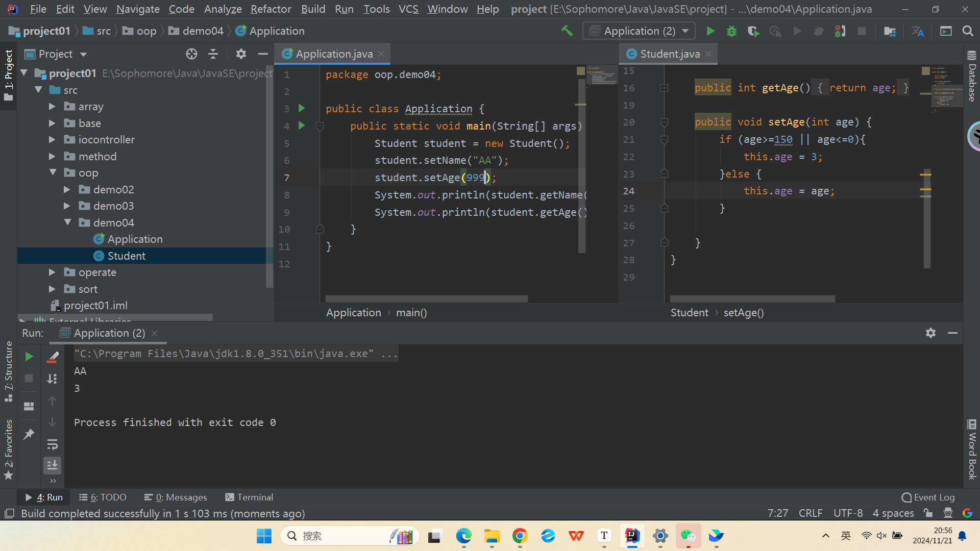The height and width of the screenshot is (551, 980).
Task: Open the Refactor menu
Action: pos(271,9)
